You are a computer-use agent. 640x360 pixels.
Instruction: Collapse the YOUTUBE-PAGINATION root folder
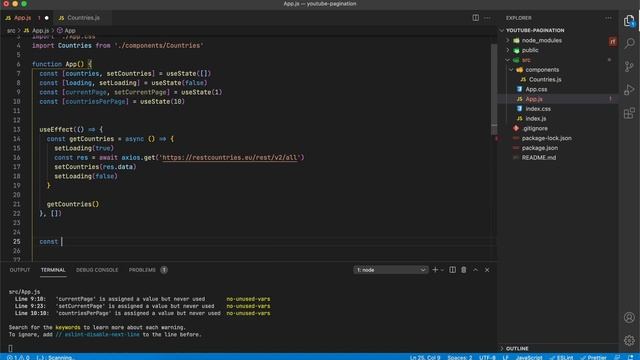[x=535, y=30]
